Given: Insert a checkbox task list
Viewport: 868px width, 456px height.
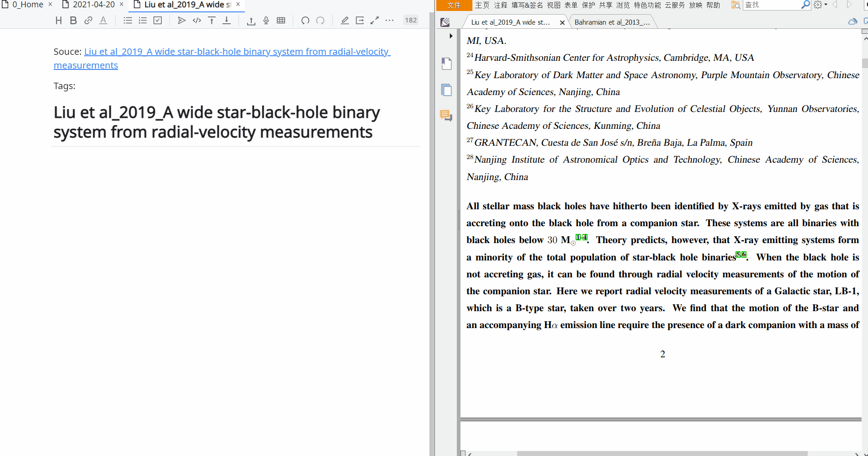Looking at the screenshot, I should [158, 21].
